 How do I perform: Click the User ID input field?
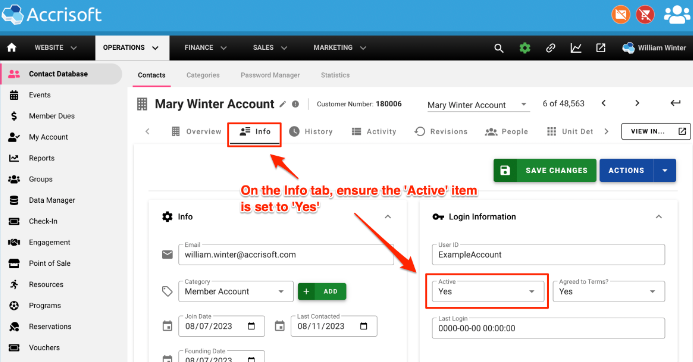[x=548, y=255]
